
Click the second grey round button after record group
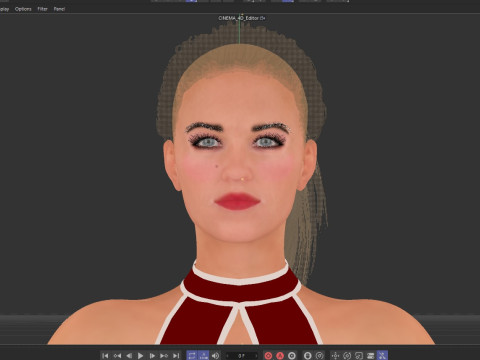click(x=319, y=356)
